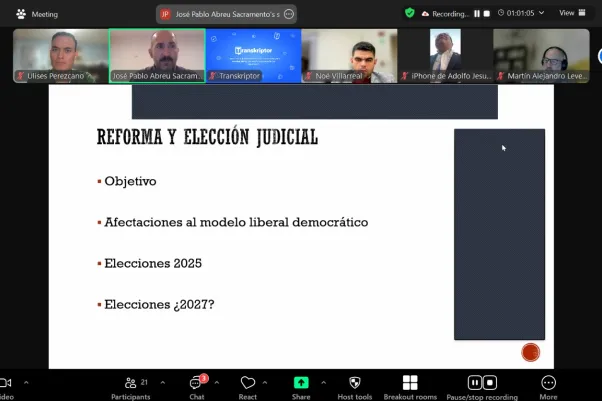Expand the Chat options arrow

(217, 382)
